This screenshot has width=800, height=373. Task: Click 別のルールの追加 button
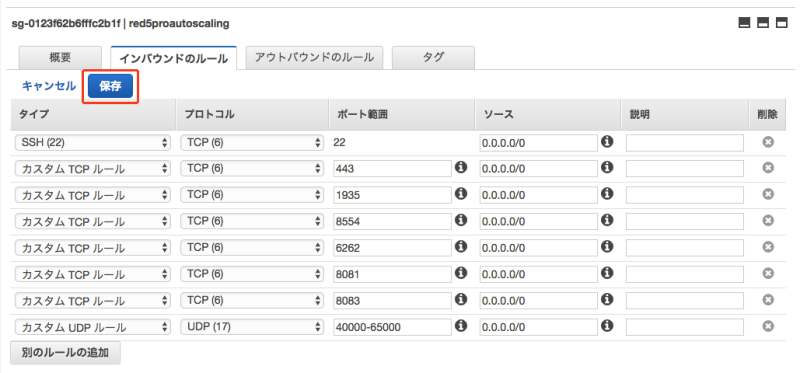pyautogui.click(x=65, y=353)
